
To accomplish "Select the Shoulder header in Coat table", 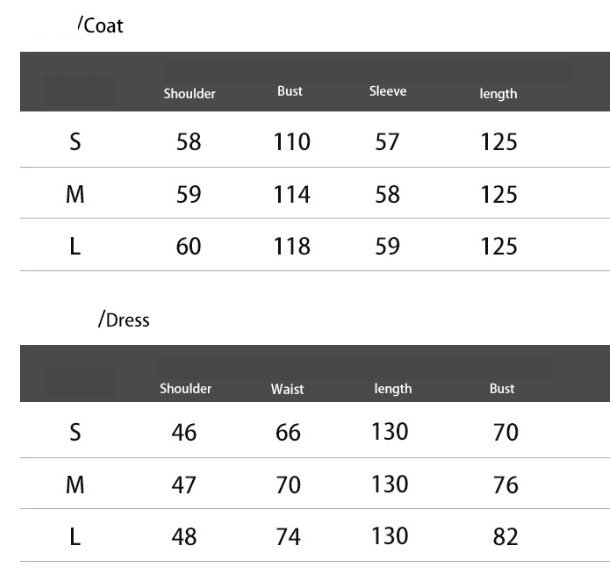I will (x=190, y=94).
